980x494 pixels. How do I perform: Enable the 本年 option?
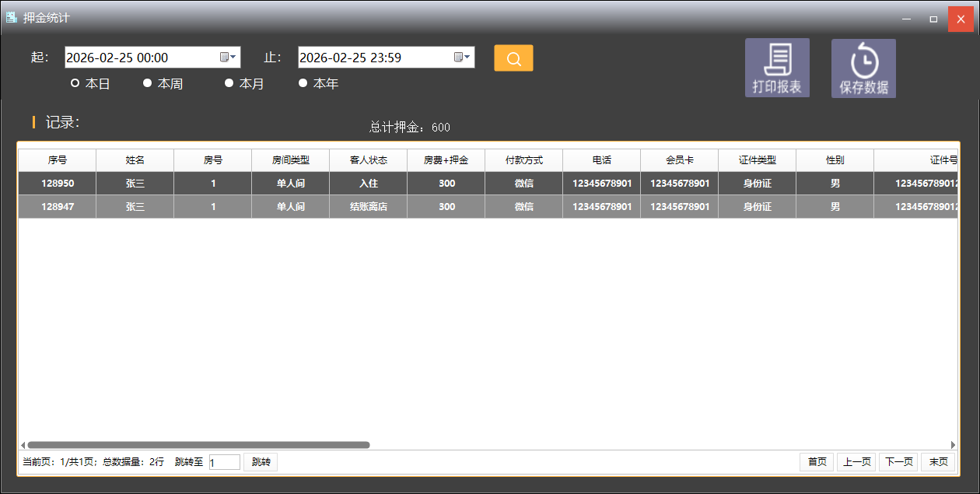303,83
